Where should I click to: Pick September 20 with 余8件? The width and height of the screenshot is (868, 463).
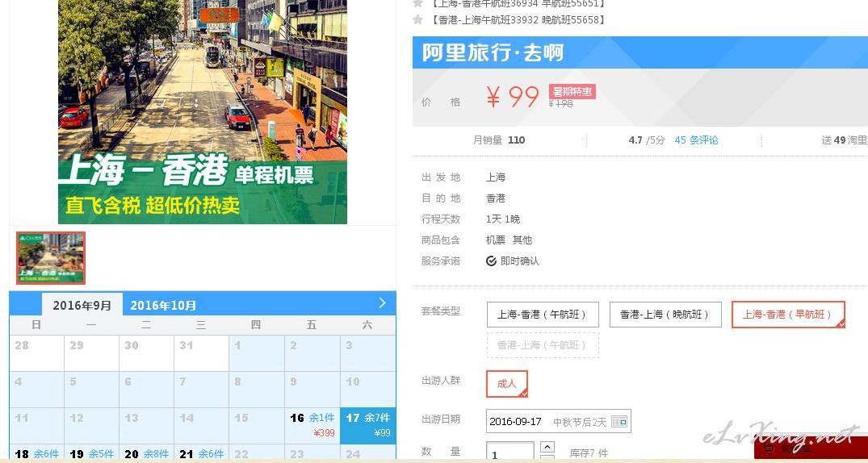coord(146,453)
